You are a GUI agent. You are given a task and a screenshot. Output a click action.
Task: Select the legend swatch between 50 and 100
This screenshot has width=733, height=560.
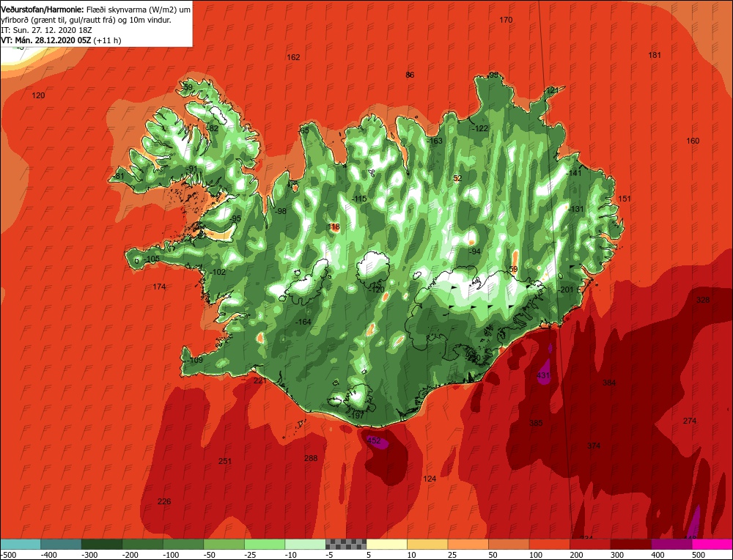[509, 544]
